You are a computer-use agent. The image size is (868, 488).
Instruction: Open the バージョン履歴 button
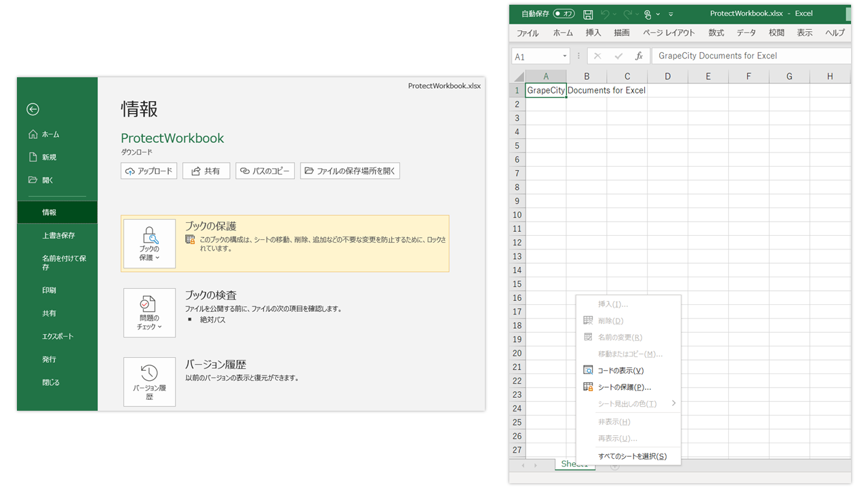(149, 382)
